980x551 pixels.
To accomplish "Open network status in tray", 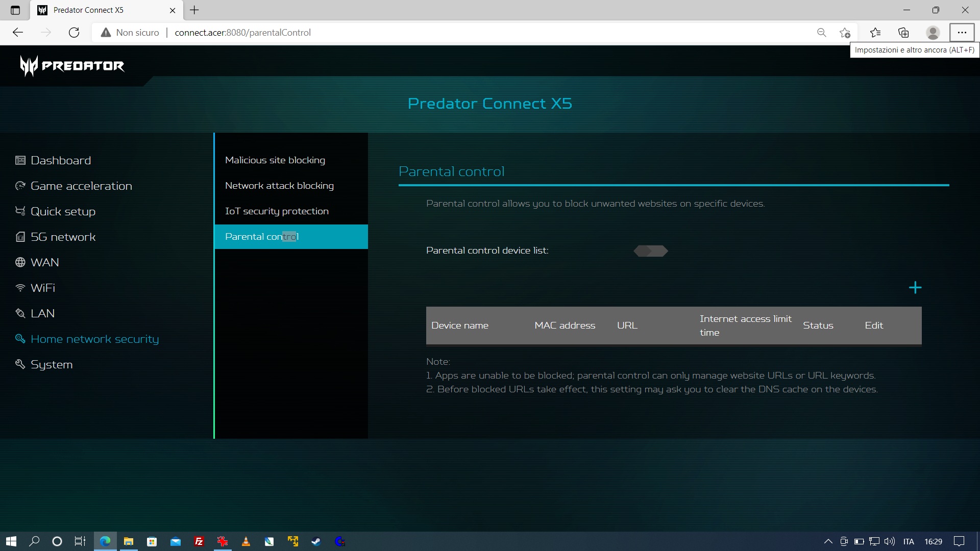I will pos(874,541).
